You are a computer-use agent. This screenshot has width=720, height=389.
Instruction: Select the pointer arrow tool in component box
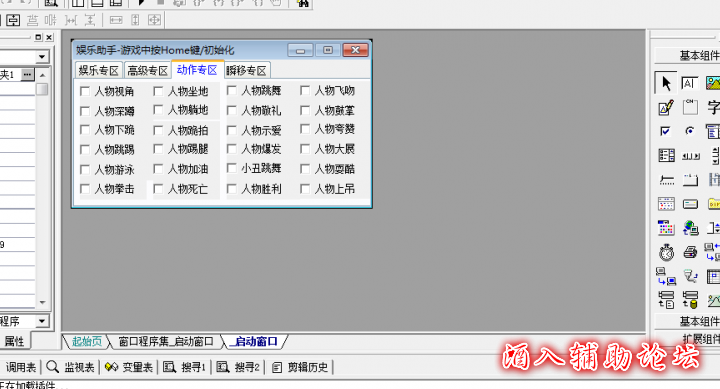pyautogui.click(x=665, y=83)
